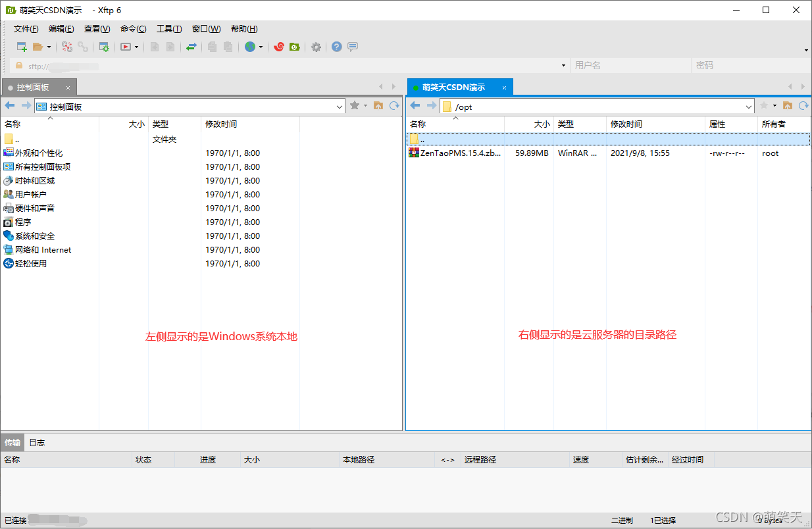This screenshot has width=812, height=529.
Task: Expand the local path 控制面板 dropdown
Action: point(340,107)
